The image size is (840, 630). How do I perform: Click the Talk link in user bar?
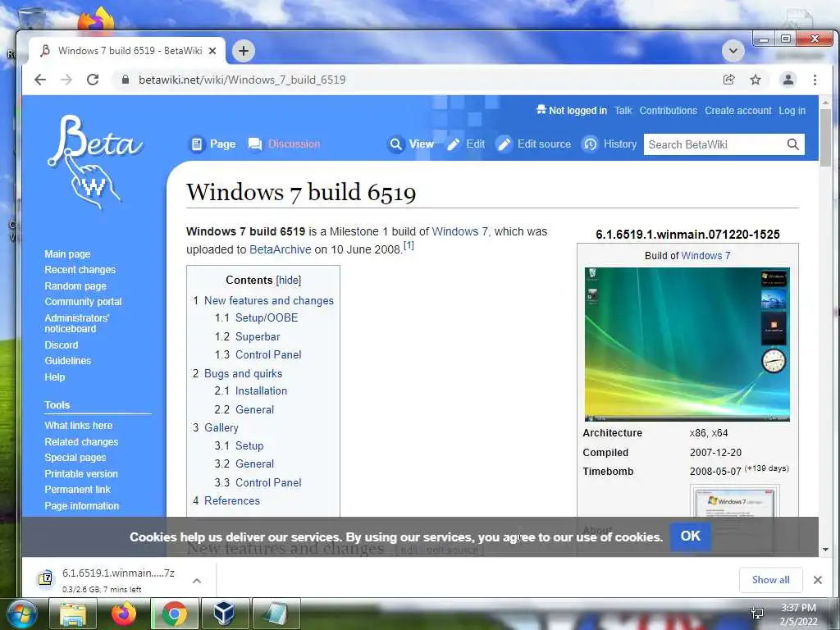[623, 111]
